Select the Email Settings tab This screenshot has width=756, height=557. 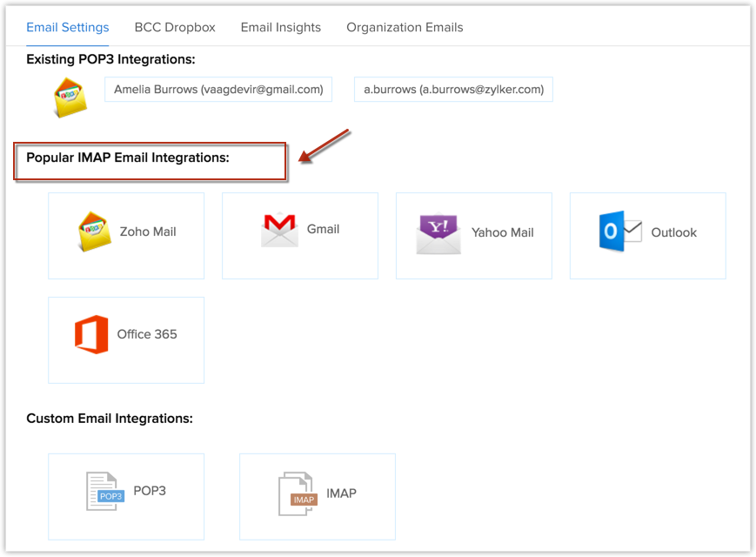(68, 27)
